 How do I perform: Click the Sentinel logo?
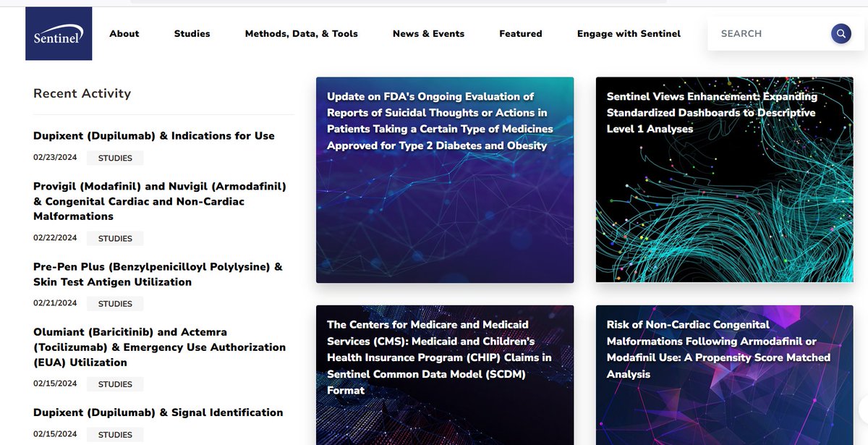click(59, 33)
